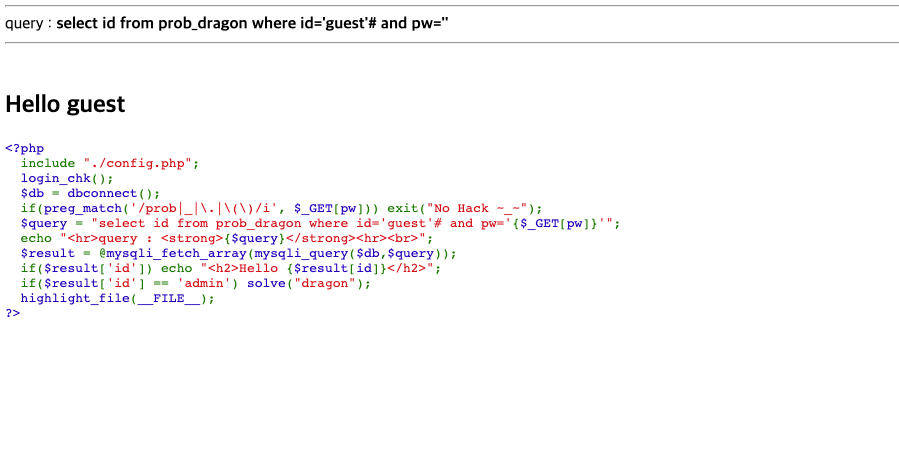Click the query text line at top
Image resolution: width=899 pixels, height=468 pixels.
(226, 24)
